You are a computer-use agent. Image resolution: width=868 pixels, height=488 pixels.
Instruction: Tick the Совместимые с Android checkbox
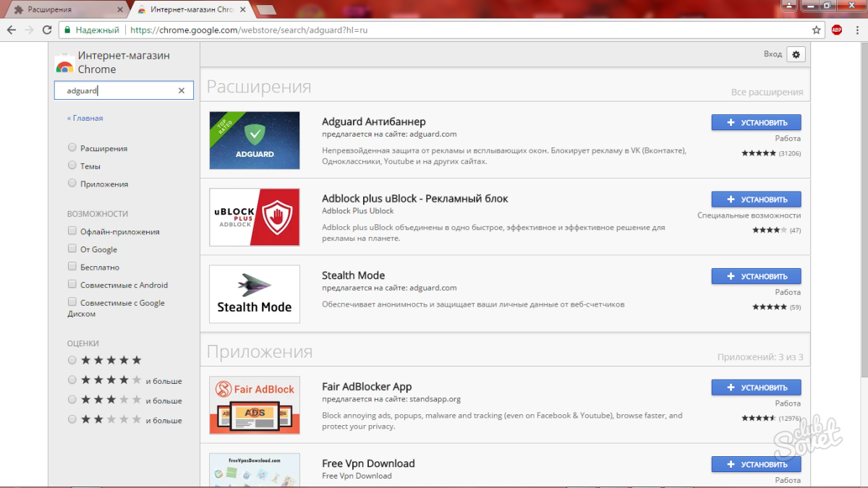(x=72, y=285)
